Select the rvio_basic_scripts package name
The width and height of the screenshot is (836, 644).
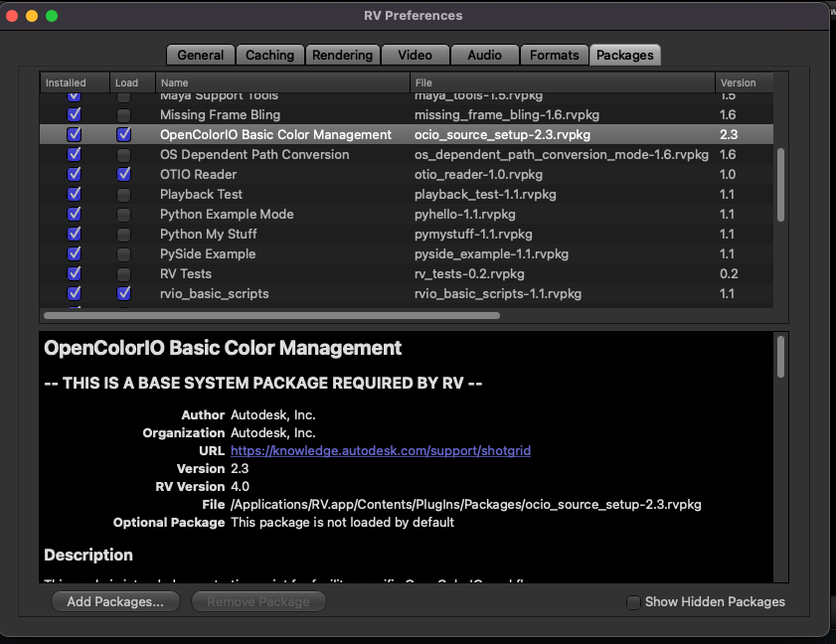[x=215, y=294]
